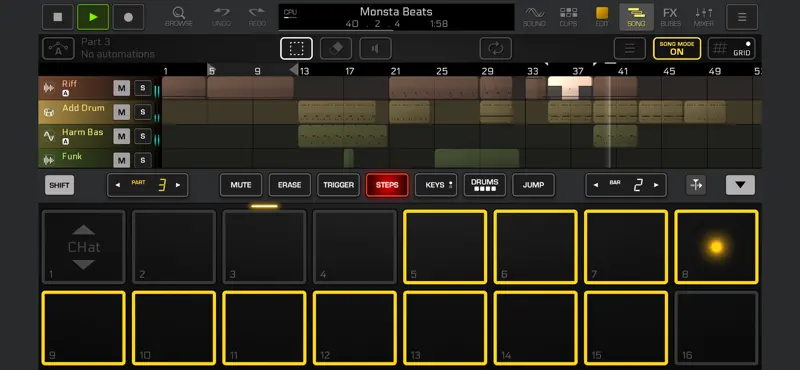
Task: Click the Jump mode button
Action: tap(533, 185)
